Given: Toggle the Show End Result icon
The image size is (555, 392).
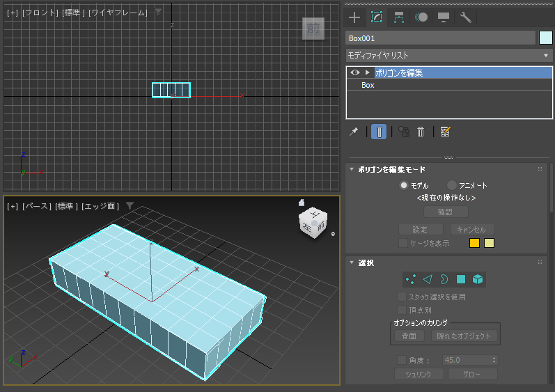Looking at the screenshot, I should (379, 132).
